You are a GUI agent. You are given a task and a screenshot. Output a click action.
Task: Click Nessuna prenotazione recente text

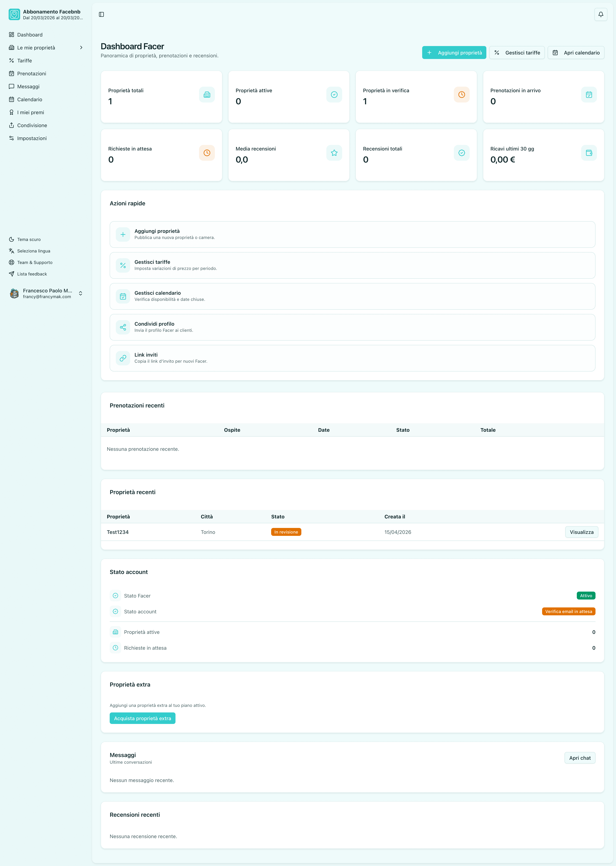(x=143, y=449)
